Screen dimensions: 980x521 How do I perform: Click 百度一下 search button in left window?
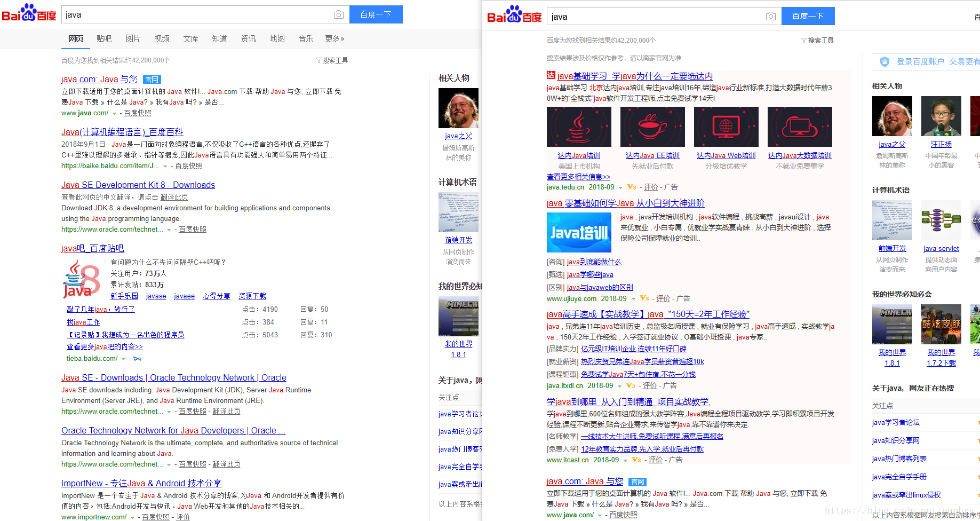pos(376,14)
